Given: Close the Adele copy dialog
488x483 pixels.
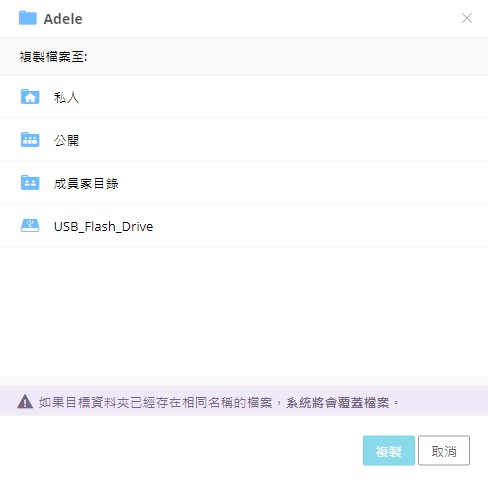Looking at the screenshot, I should [467, 18].
